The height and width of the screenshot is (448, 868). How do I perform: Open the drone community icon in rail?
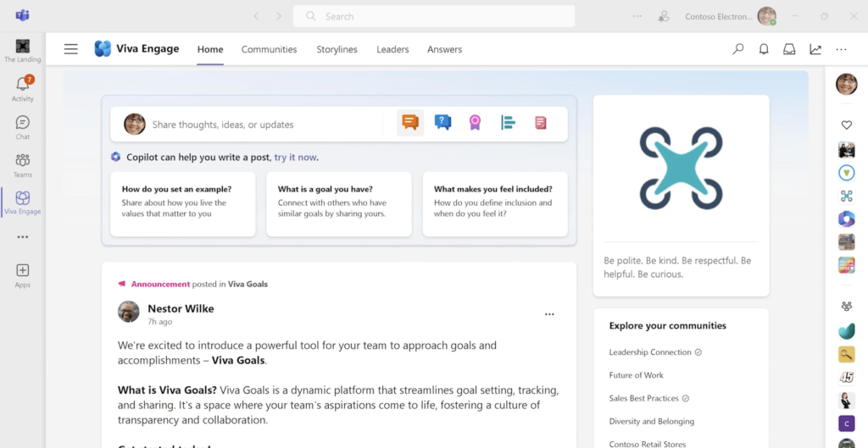847,196
